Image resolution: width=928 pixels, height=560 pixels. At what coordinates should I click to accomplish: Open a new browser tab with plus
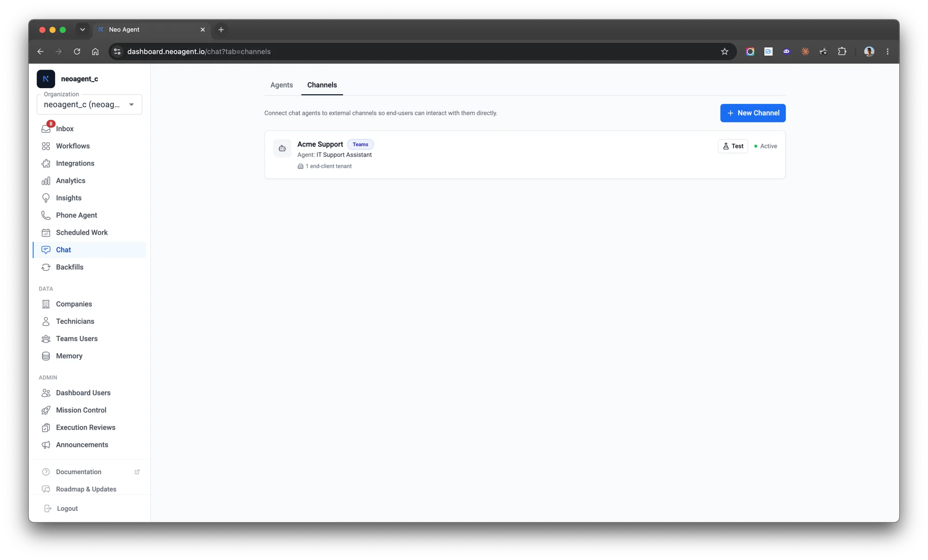coord(221,30)
